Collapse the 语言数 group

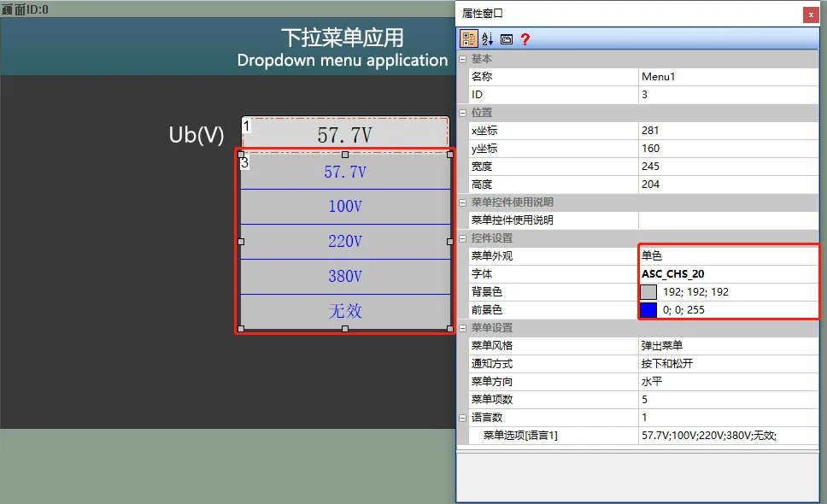(x=460, y=417)
